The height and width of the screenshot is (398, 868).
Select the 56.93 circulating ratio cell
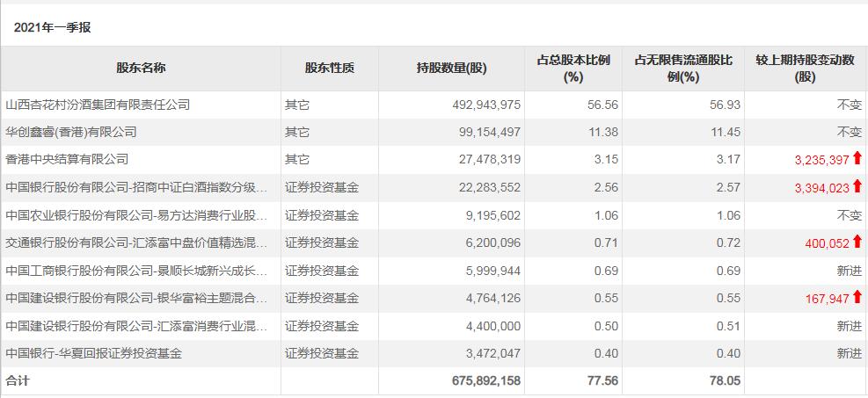coord(726,105)
